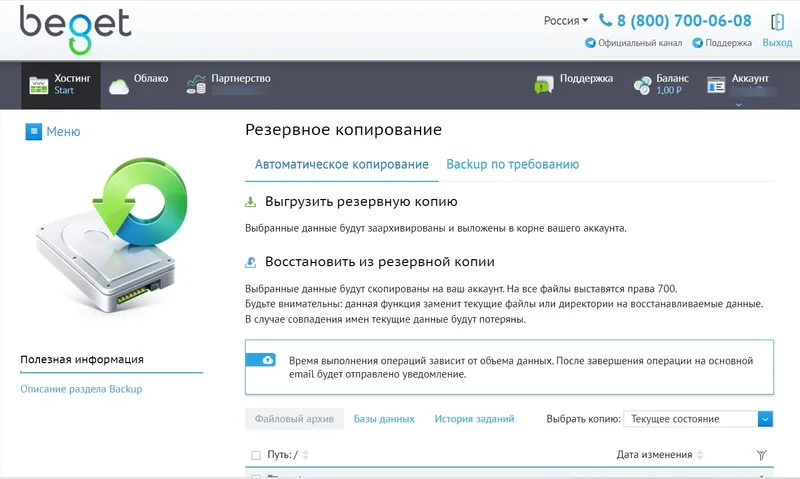This screenshot has width=800, height=479.
Task: Click the account ID card icon
Action: (716, 85)
